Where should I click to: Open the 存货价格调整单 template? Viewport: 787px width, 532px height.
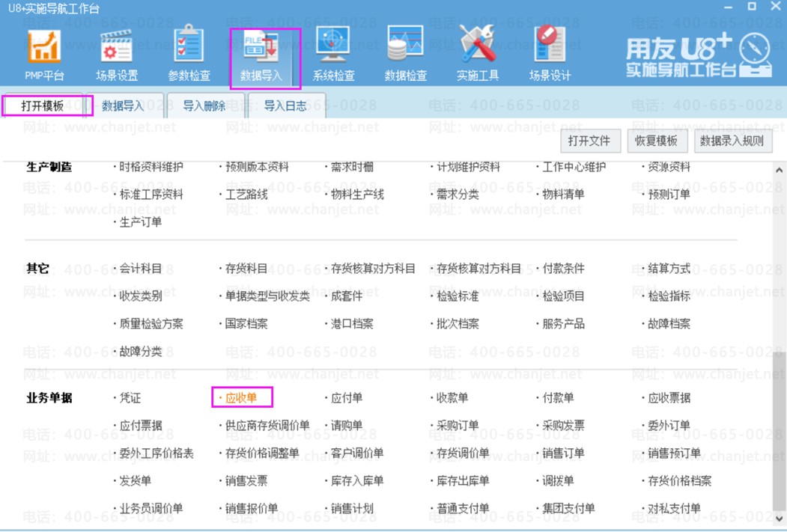(262, 453)
